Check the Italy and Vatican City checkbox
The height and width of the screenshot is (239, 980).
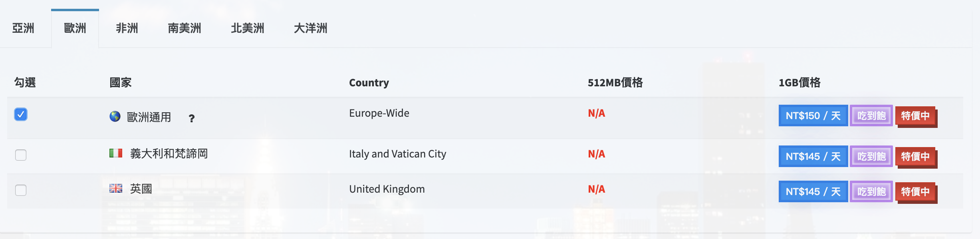(21, 155)
